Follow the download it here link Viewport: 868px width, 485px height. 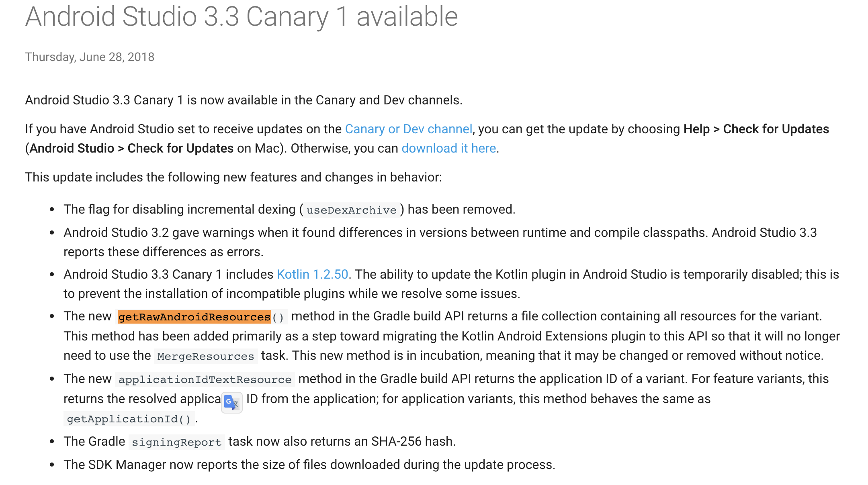click(x=449, y=148)
